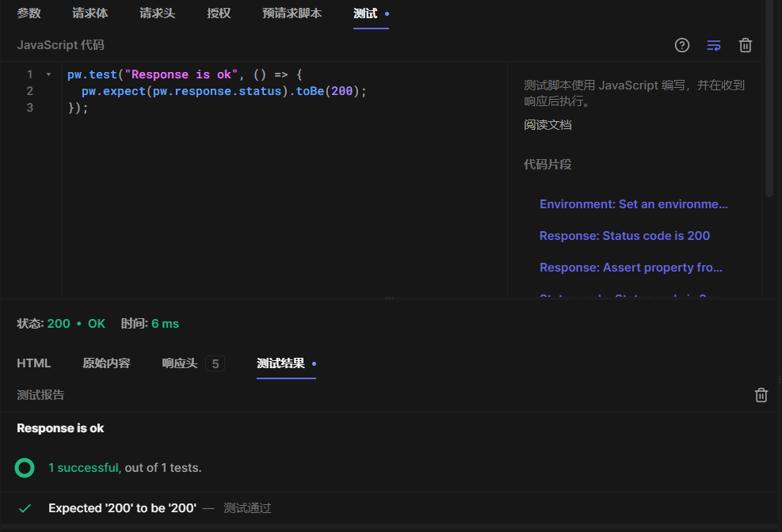Open the 授权 tab
The width and height of the screenshot is (782, 532).
click(219, 13)
